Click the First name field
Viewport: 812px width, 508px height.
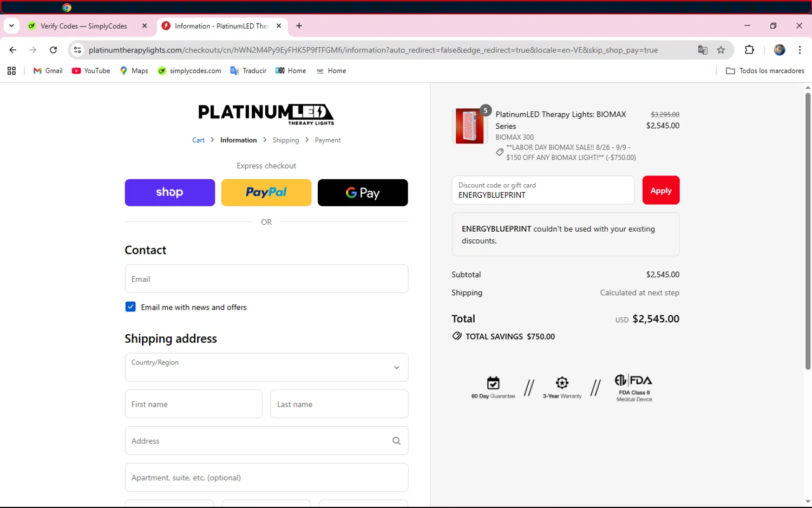[x=193, y=404]
